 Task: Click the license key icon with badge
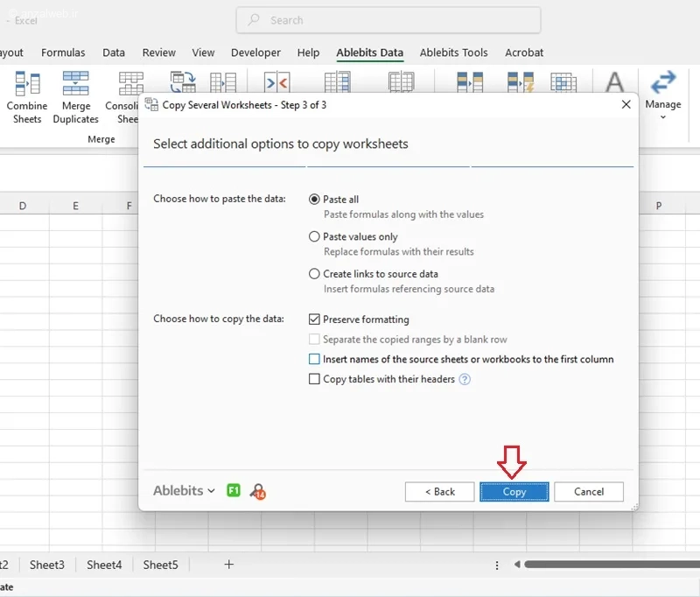click(x=258, y=491)
